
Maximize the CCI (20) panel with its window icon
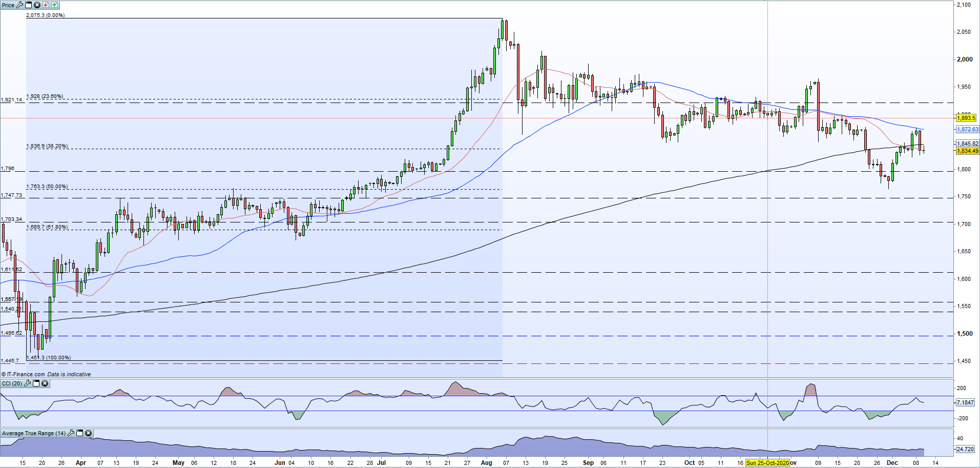tap(36, 383)
